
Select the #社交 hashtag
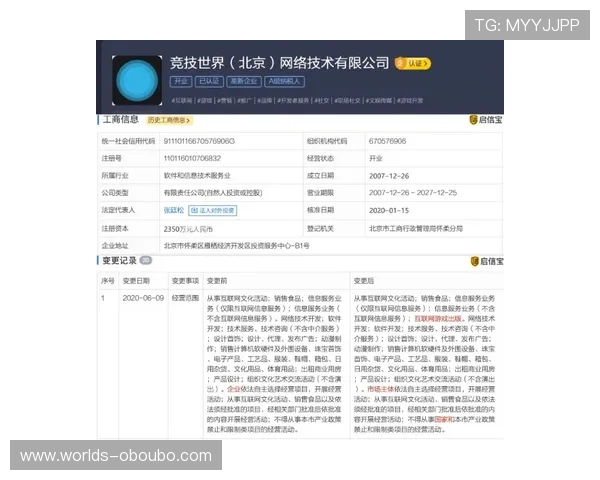coord(322,101)
